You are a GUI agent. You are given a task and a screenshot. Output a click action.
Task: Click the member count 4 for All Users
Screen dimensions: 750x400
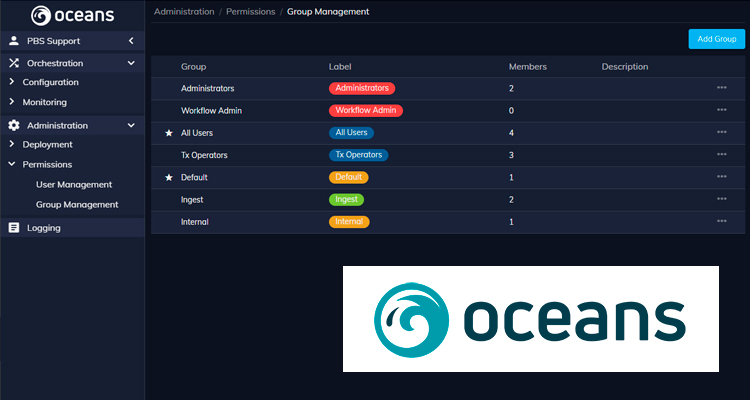[511, 133]
